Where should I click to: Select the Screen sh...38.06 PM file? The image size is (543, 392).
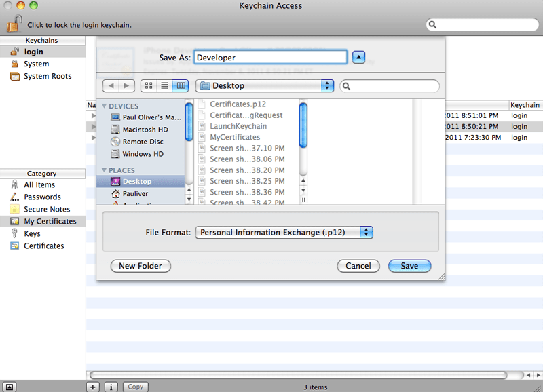point(247,159)
